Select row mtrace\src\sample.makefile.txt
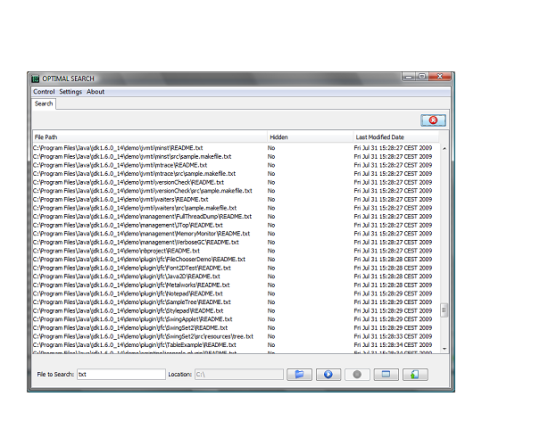Screen dimensions: 540x438 point(236,174)
